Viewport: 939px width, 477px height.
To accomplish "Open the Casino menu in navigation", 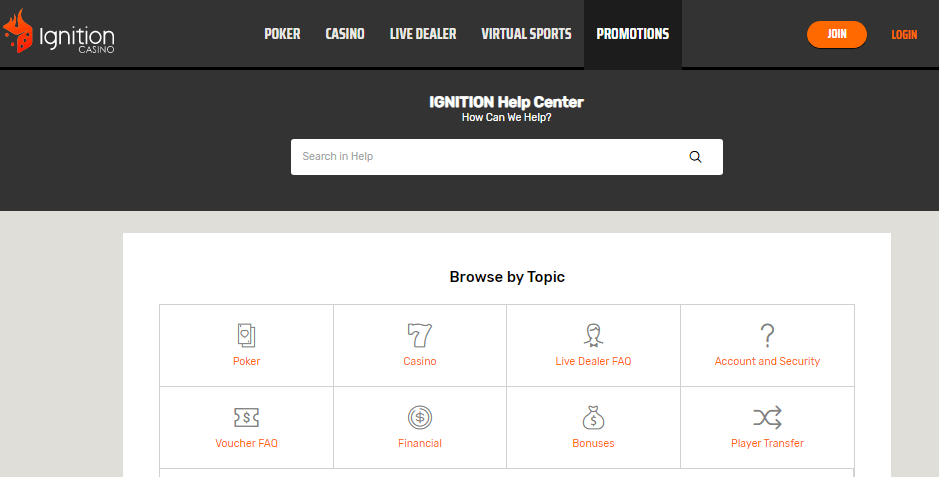I will (x=345, y=34).
